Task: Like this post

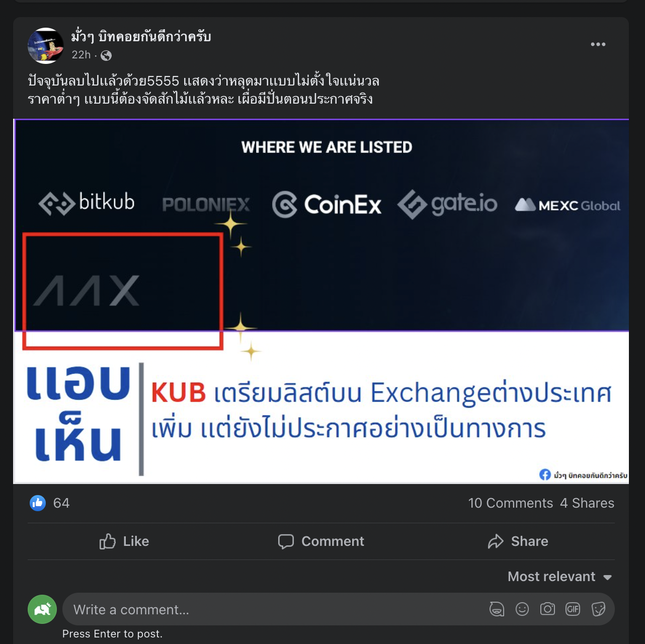Action: pyautogui.click(x=124, y=541)
